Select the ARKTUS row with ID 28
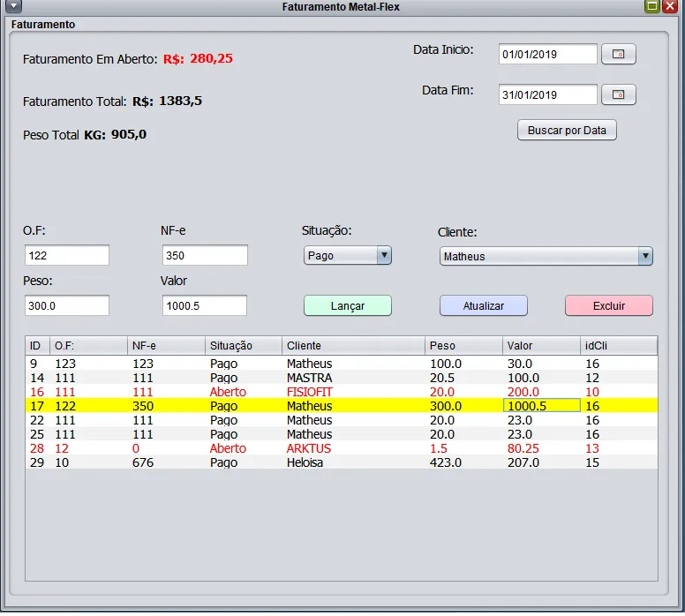Viewport: 685px width, 616px height. click(x=309, y=448)
